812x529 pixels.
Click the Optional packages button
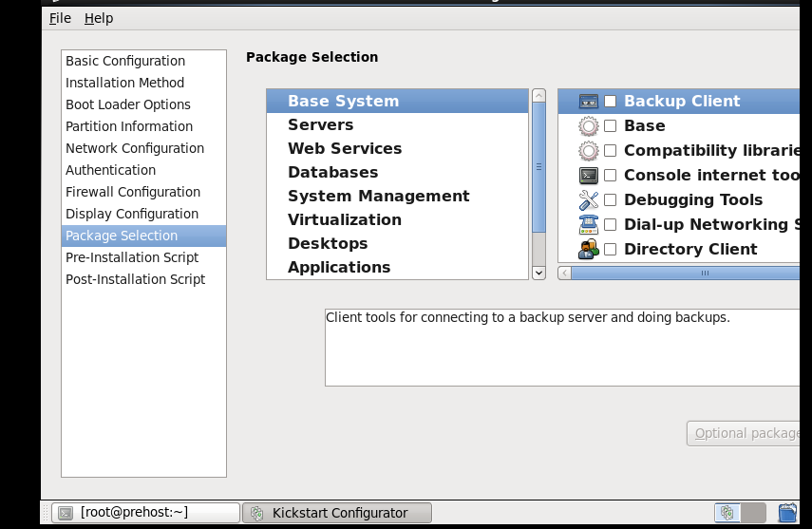(x=744, y=434)
